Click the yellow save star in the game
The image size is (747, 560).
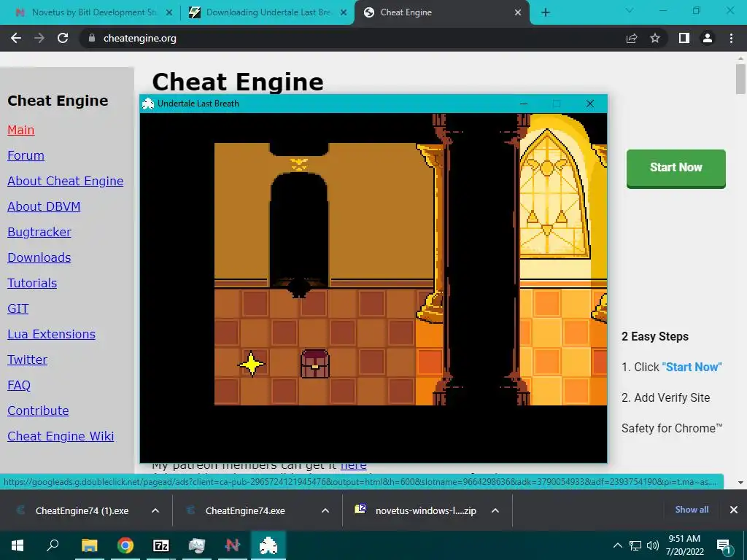click(251, 365)
